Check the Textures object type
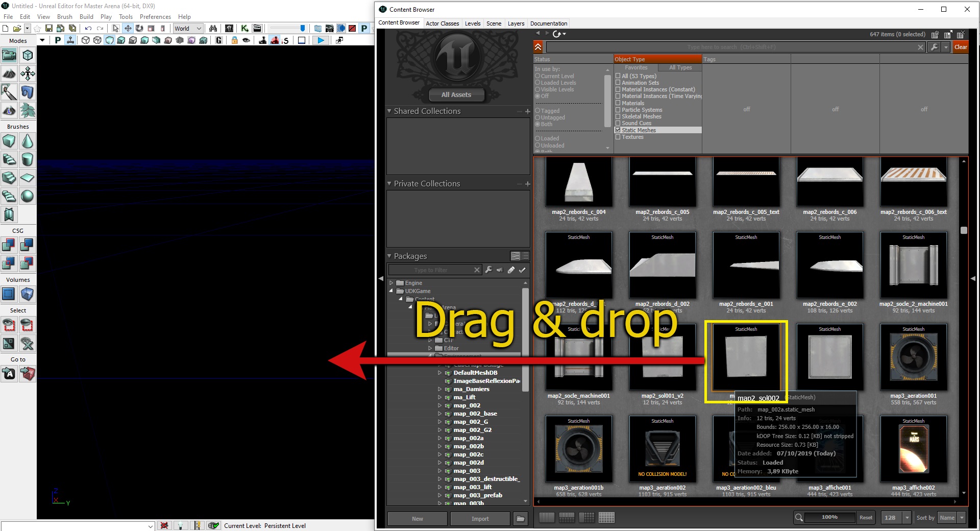Screen dimensions: 980x531 (618, 137)
